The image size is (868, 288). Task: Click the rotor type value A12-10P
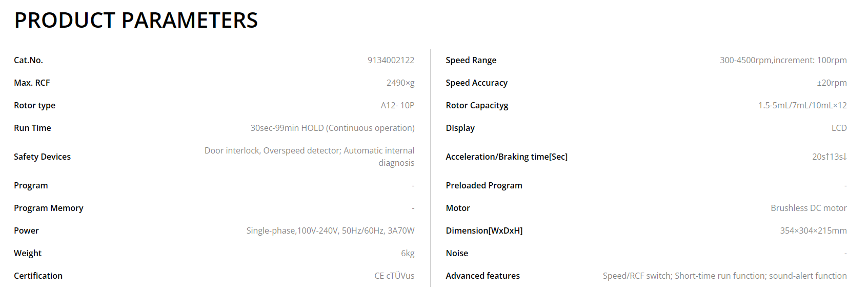397,105
